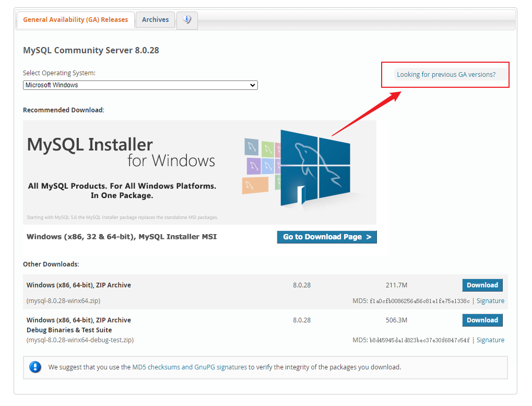This screenshot has width=532, height=406.
Task: Click the Select Operating System: label
Action: [x=59, y=73]
